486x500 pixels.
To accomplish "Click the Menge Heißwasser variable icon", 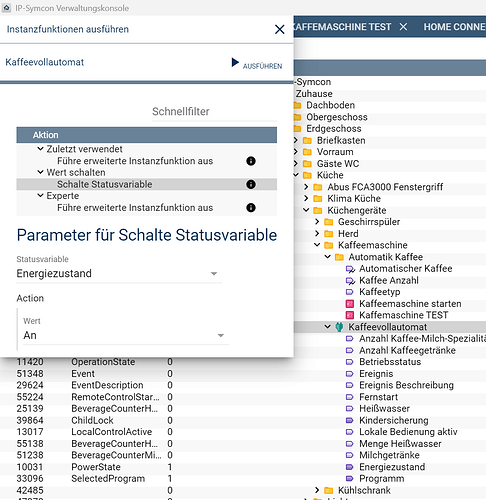I will pos(349,444).
